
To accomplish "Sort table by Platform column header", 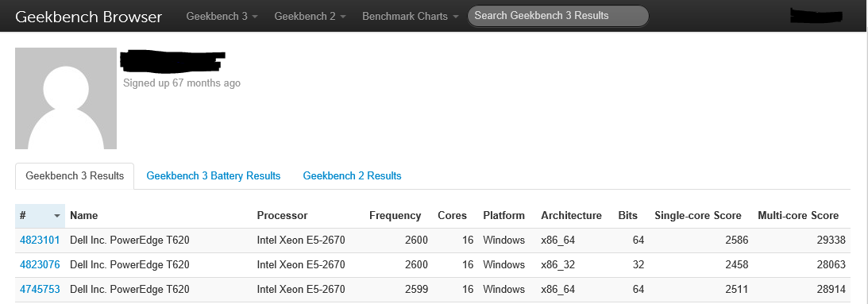I will tap(503, 216).
